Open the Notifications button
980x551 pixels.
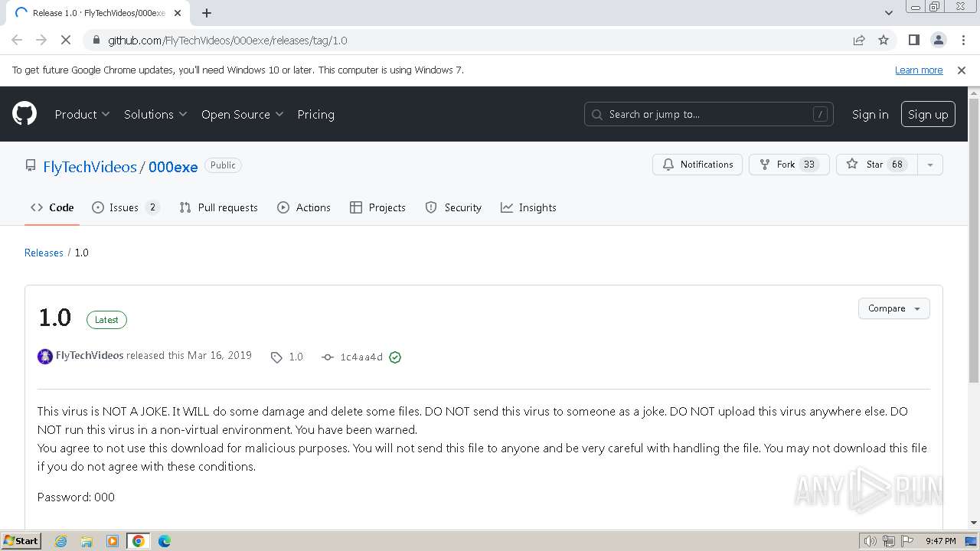click(697, 165)
